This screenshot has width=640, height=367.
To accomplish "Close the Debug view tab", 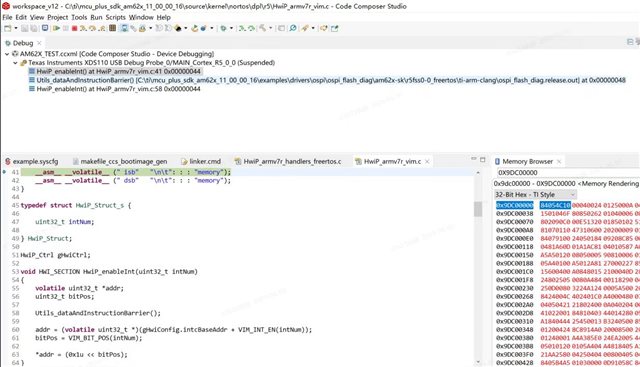I will pyautogui.click(x=39, y=43).
